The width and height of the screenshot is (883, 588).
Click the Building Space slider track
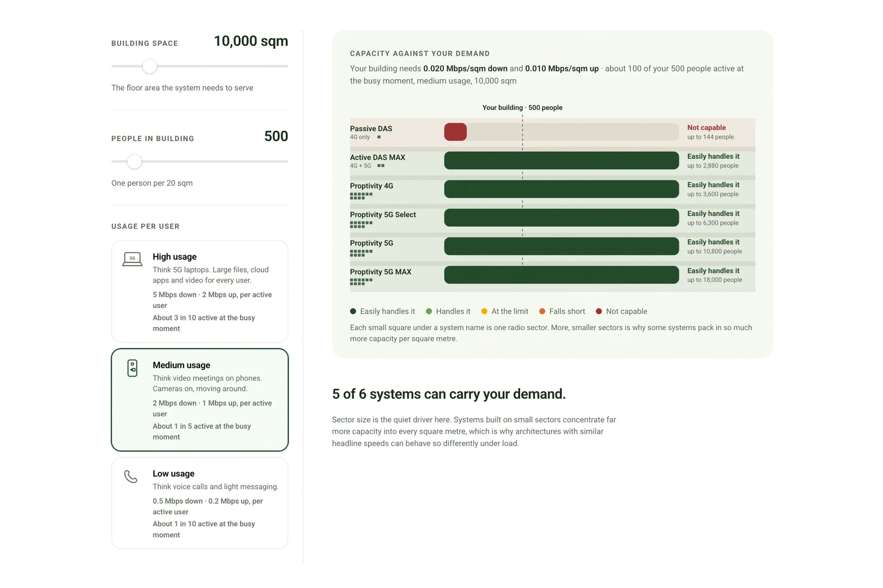tap(200, 66)
